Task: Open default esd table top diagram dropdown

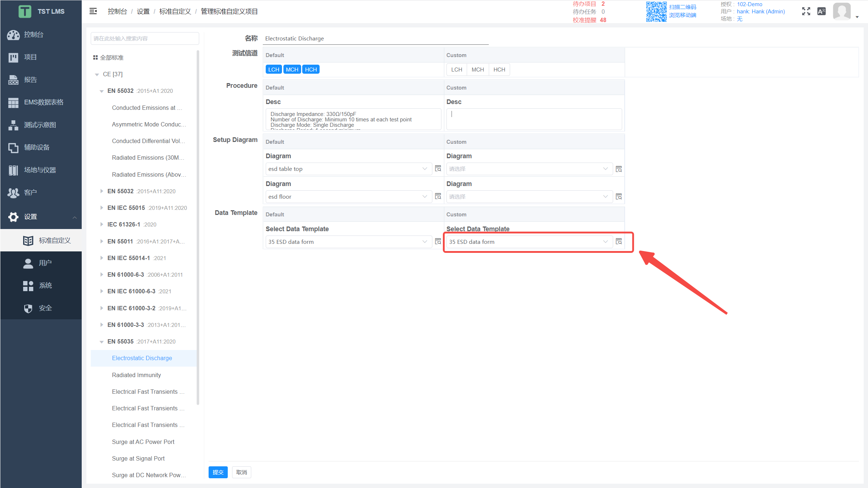Action: (349, 169)
